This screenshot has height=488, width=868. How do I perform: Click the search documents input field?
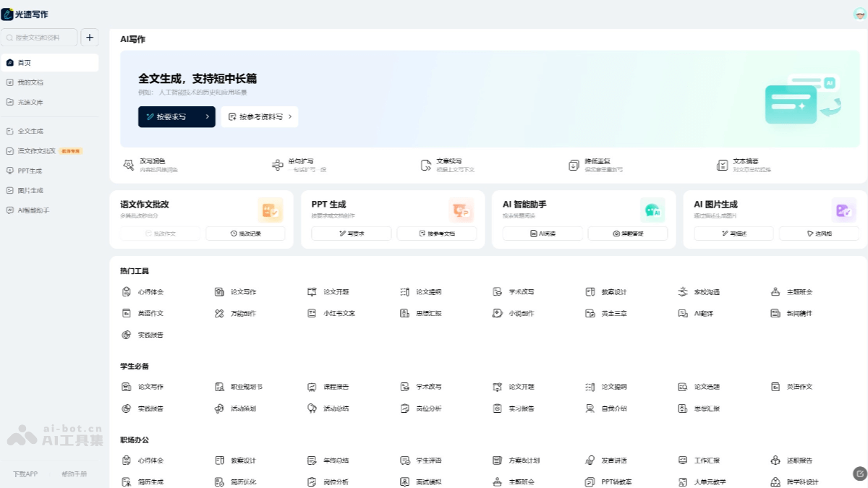[x=41, y=38]
